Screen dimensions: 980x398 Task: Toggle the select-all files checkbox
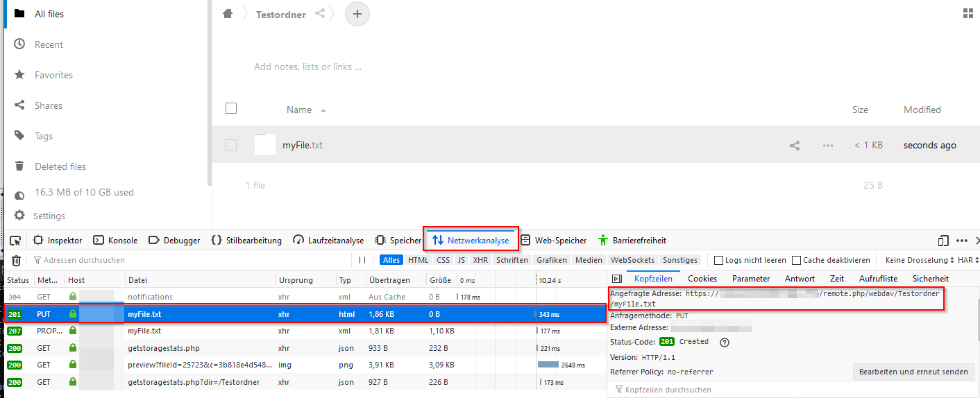[231, 108]
